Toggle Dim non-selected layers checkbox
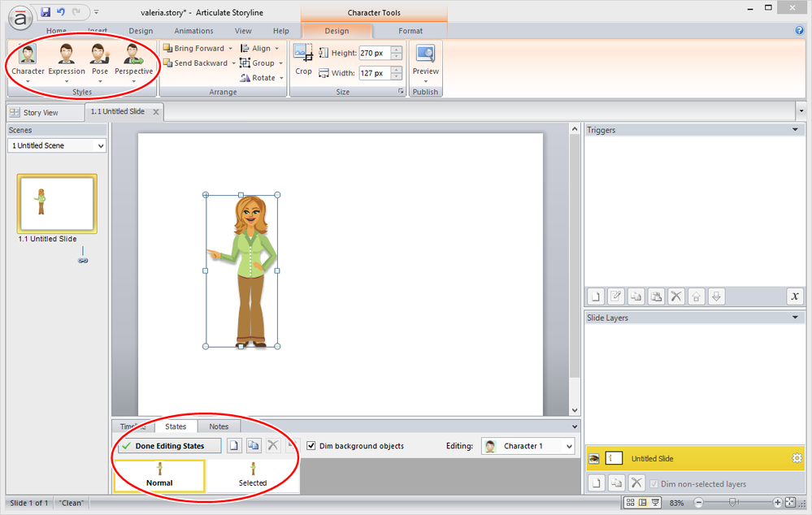 (x=654, y=484)
